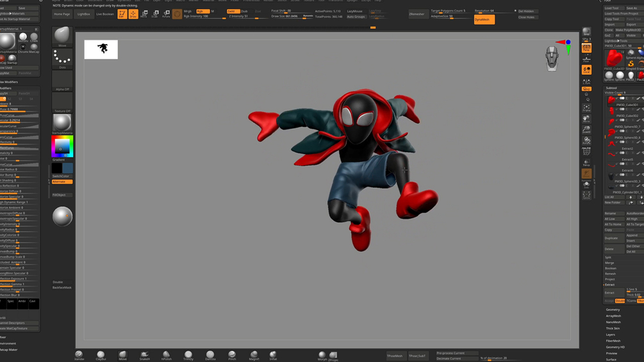The height and width of the screenshot is (362, 644).
Task: Activate the Draw mode icon
Action: (x=133, y=14)
